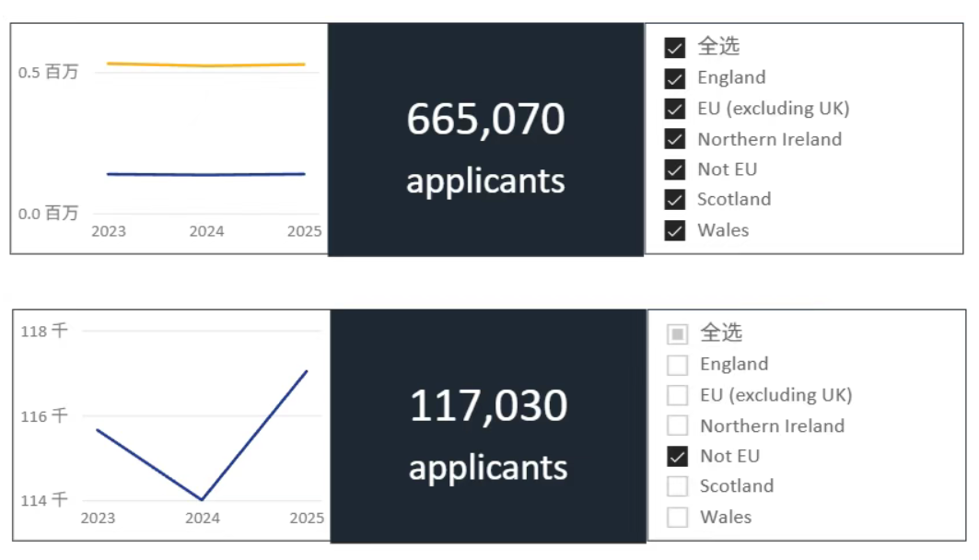979x560 pixels.
Task: Uncheck Not EU beside the 117,030 card
Action: click(x=678, y=456)
